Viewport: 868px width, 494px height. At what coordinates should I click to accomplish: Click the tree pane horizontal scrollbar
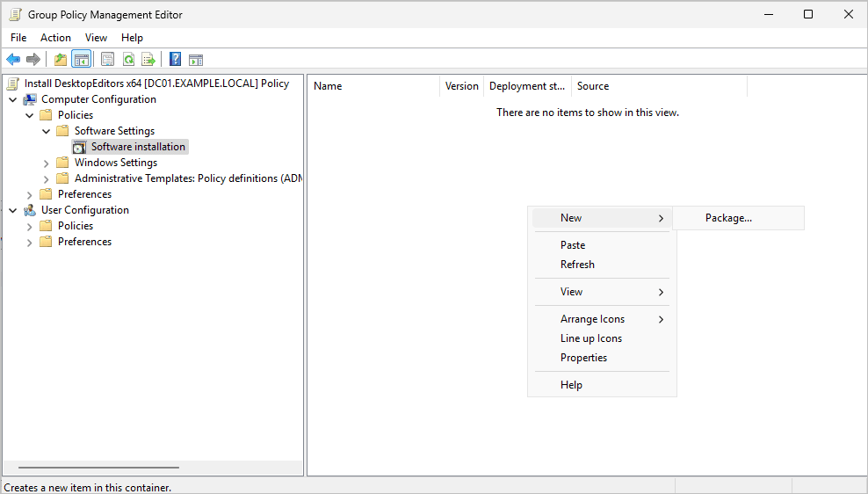pos(98,468)
